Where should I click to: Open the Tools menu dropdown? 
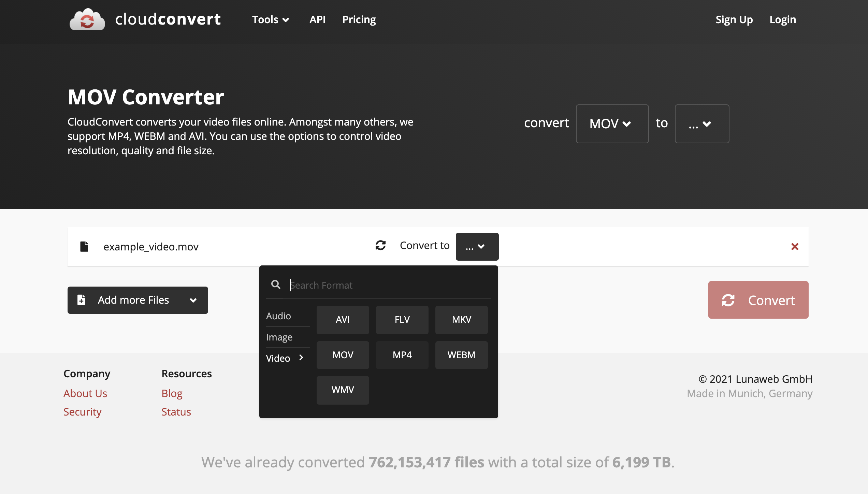click(271, 19)
